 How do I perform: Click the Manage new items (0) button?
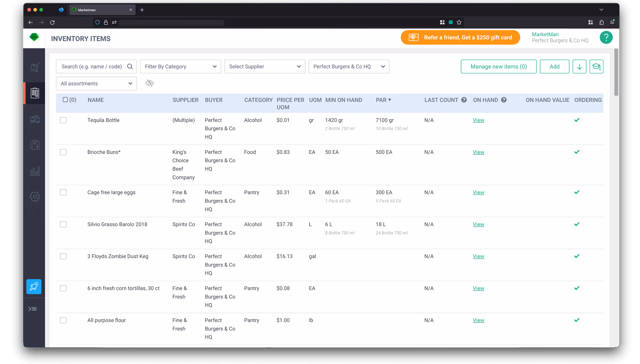498,67
